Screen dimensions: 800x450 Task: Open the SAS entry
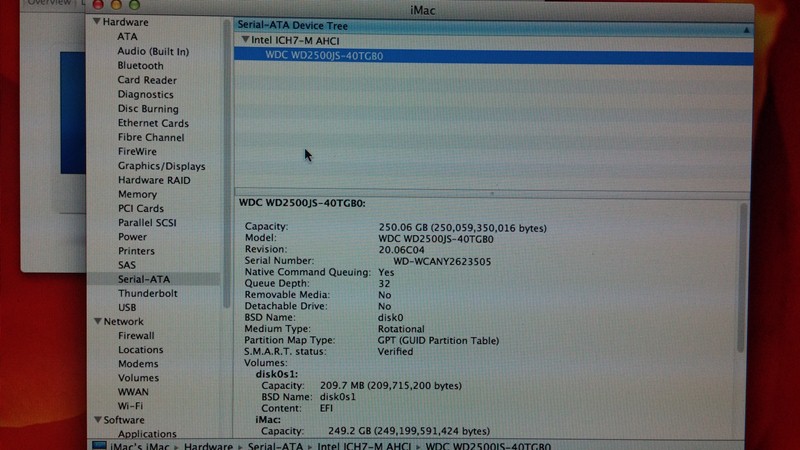pyautogui.click(x=127, y=265)
